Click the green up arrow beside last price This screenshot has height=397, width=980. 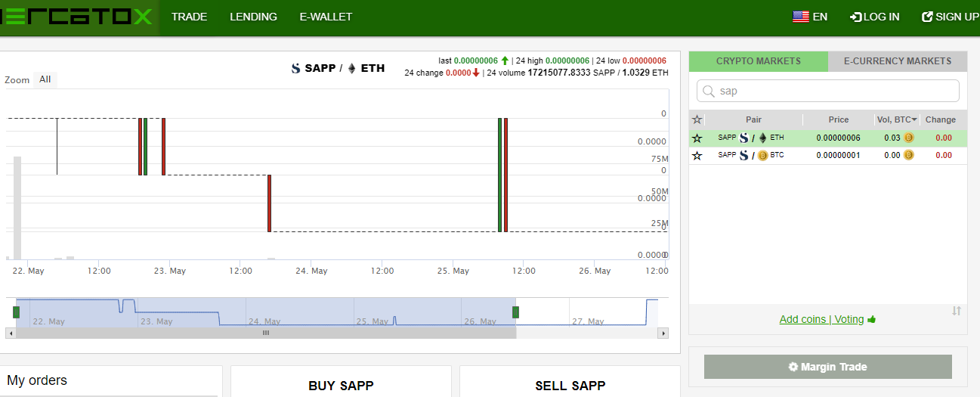click(x=505, y=60)
